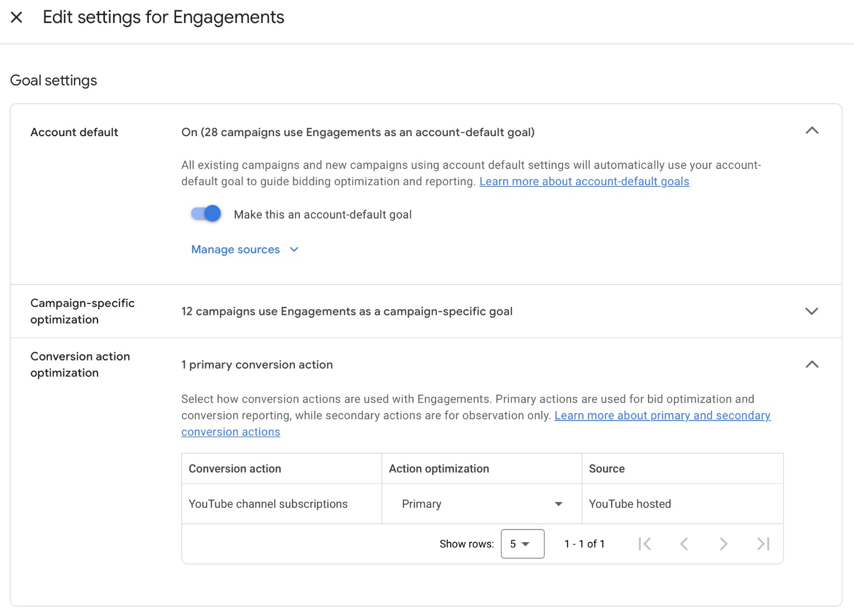854x616 pixels.
Task: Expand the Campaign-specific optimization section
Action: 812,311
